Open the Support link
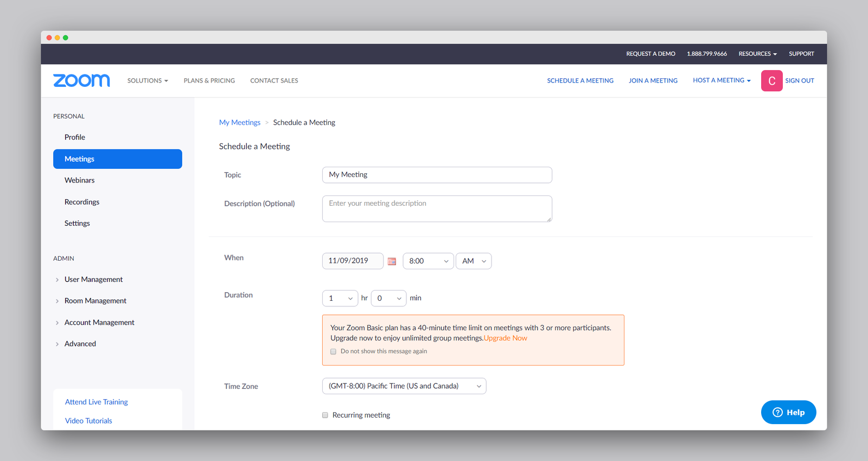 [x=801, y=54]
